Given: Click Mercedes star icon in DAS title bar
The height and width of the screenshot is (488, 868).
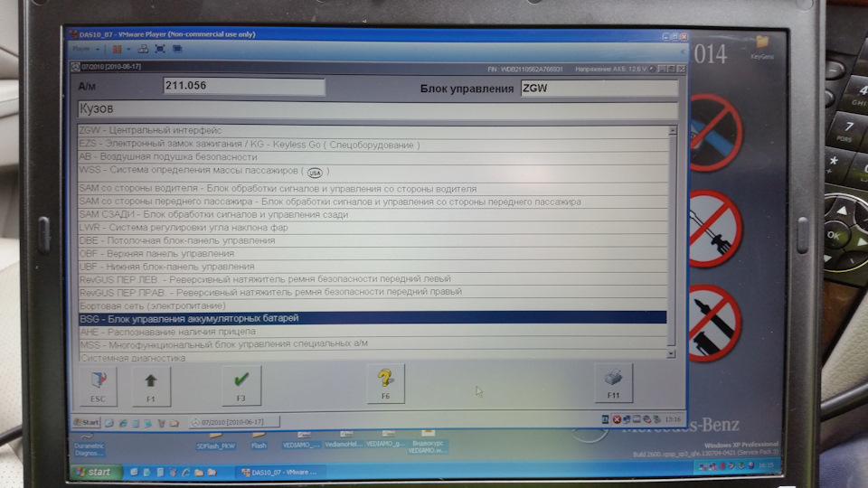Looking at the screenshot, I should pyautogui.click(x=75, y=67).
